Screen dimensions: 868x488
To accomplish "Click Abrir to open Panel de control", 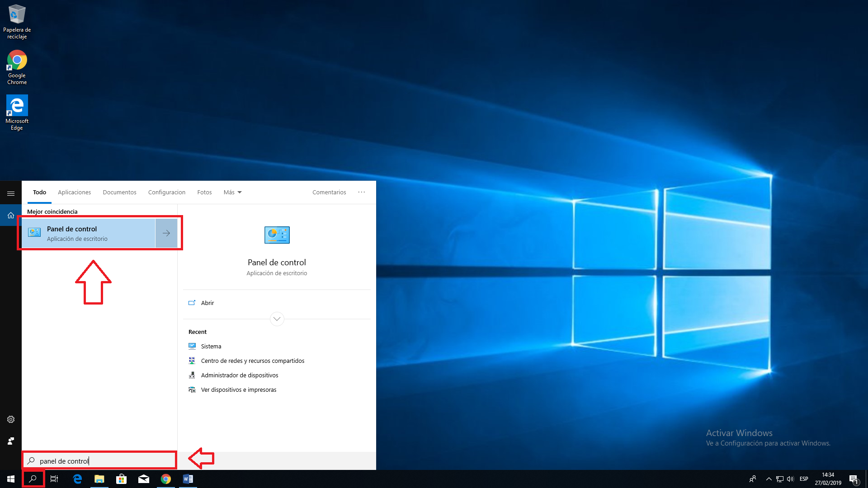I will pos(207,303).
